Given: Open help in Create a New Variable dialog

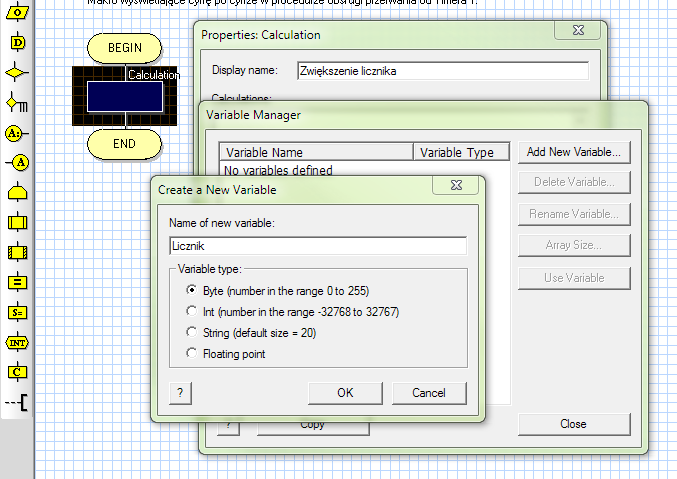Looking at the screenshot, I should (x=180, y=393).
